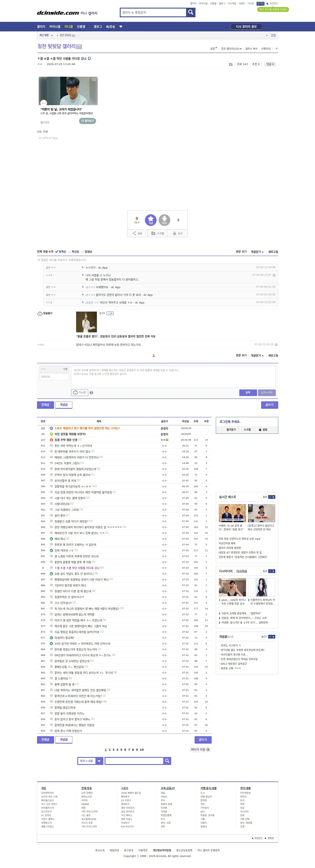Click the bottom board search magnifier button

pyautogui.click(x=167, y=761)
